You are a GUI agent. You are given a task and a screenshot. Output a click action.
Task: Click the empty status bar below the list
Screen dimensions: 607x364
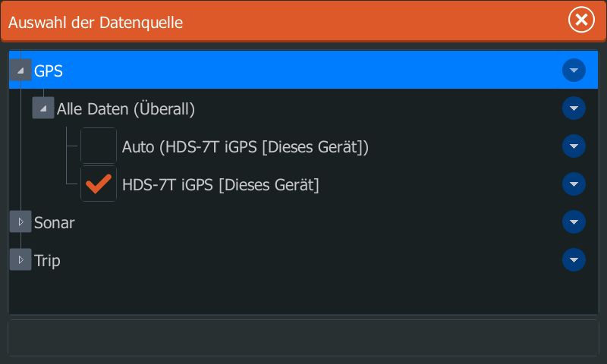point(303,337)
